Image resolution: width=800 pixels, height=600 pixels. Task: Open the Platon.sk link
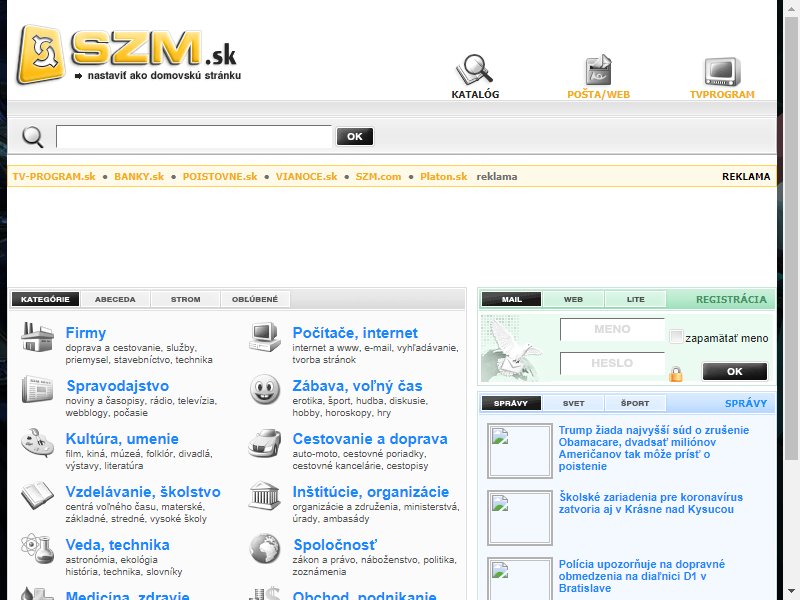point(443,177)
